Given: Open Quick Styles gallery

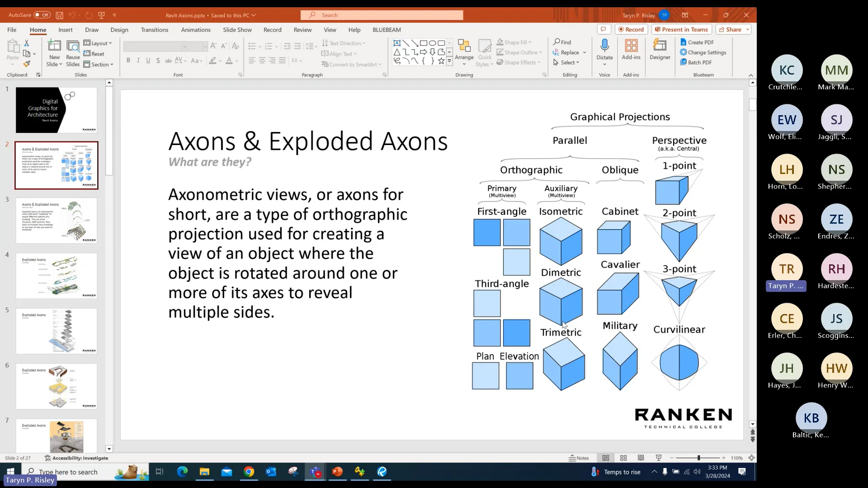Looking at the screenshot, I should tap(484, 51).
